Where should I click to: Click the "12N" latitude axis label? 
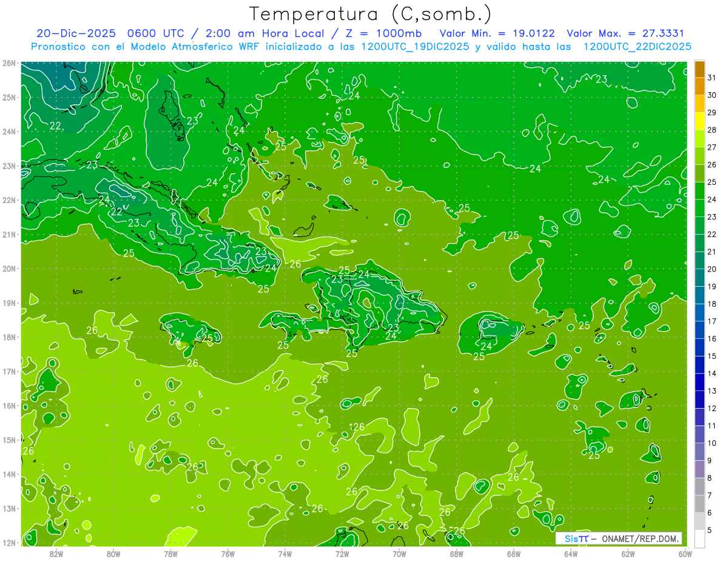click(8, 543)
